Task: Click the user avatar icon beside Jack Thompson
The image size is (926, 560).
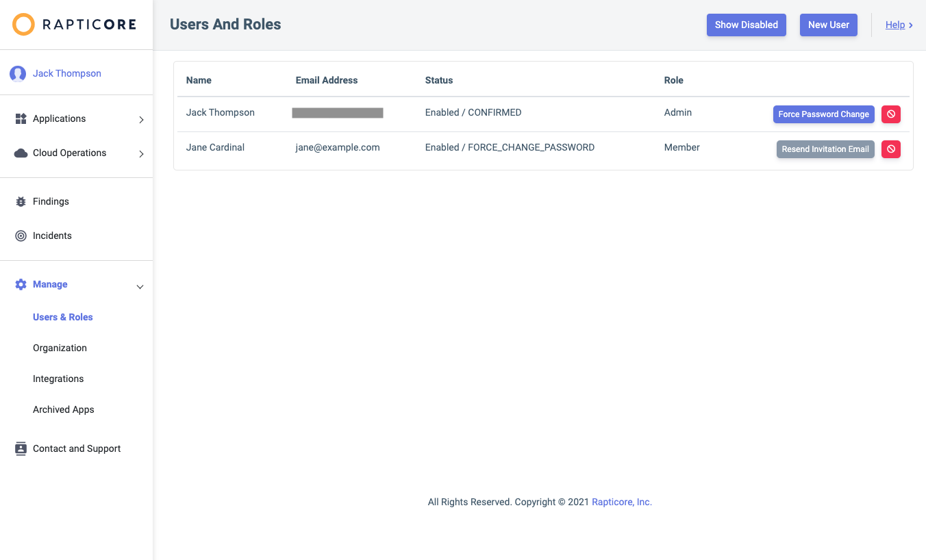Action: (x=18, y=74)
